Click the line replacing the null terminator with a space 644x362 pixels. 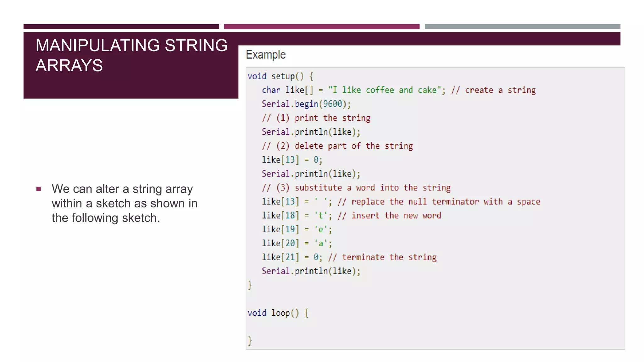pos(401,201)
